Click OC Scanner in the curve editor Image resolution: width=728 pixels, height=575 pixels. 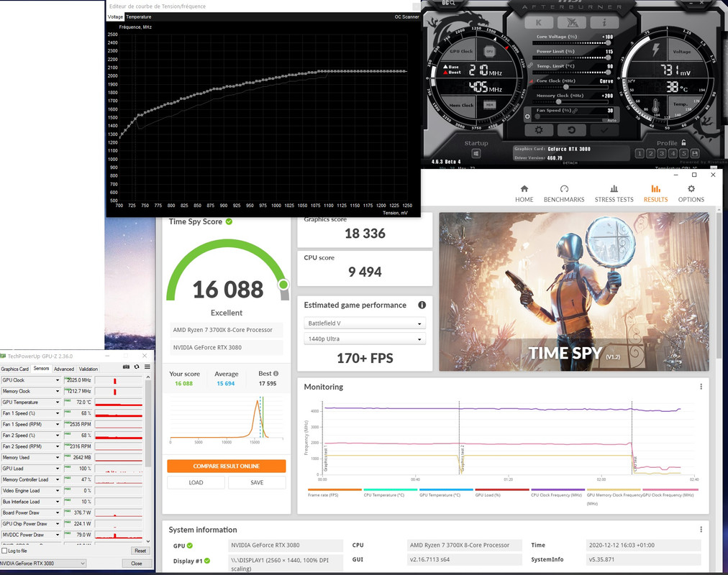[406, 17]
